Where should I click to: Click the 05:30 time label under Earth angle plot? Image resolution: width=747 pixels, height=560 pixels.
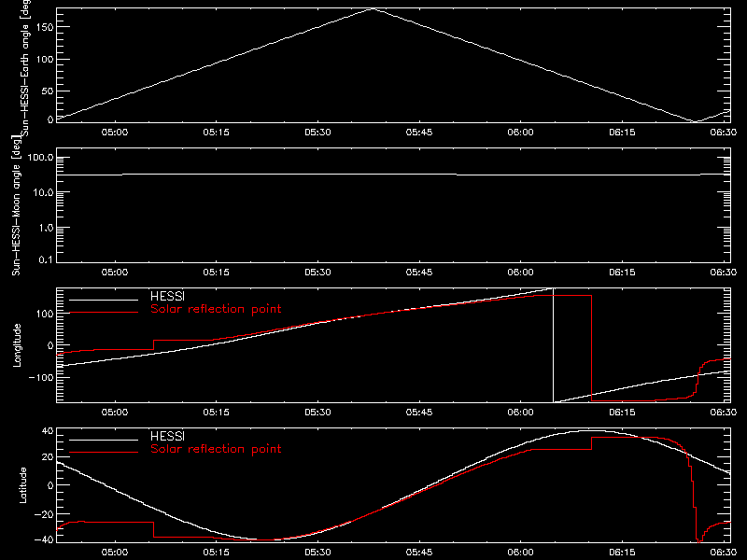pyautogui.click(x=317, y=133)
